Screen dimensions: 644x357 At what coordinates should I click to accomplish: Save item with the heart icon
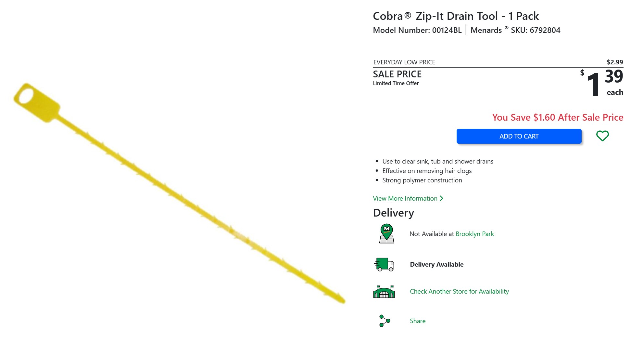point(602,136)
